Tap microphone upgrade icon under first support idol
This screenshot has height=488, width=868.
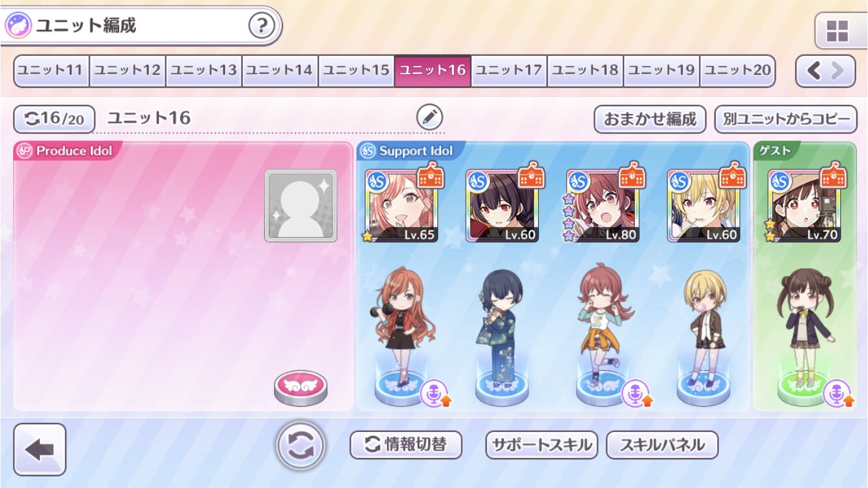tap(436, 394)
